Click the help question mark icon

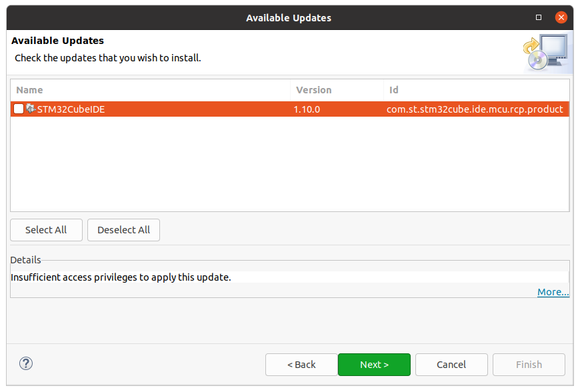[26, 363]
